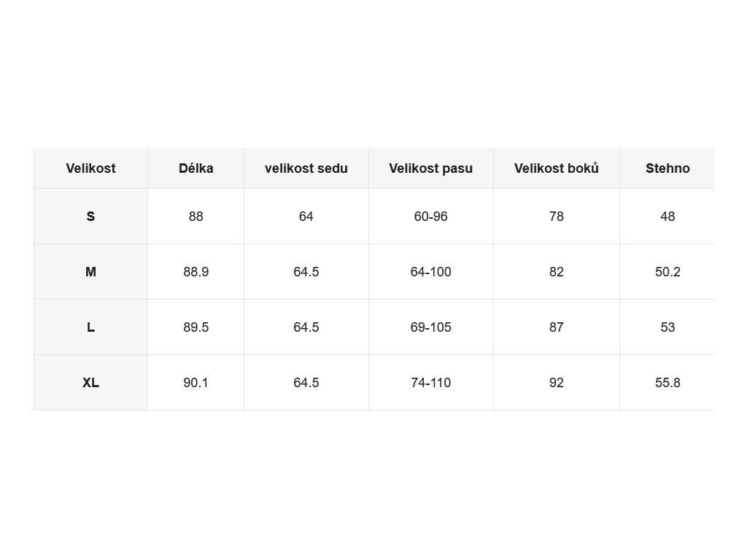This screenshot has width=747, height=560.
Task: Click the 55.8 thigh value cell
Action: (x=667, y=382)
